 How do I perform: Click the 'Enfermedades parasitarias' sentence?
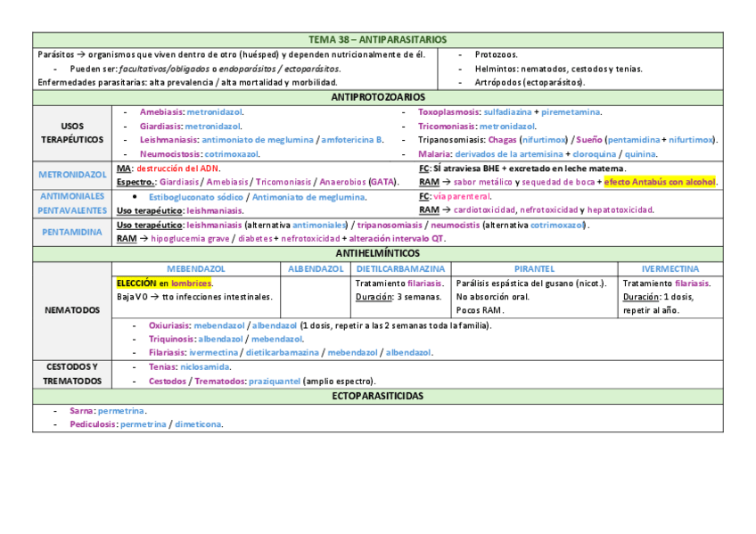[187, 82]
